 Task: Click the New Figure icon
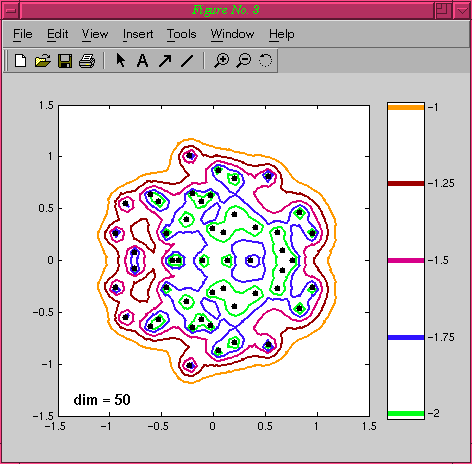point(21,61)
